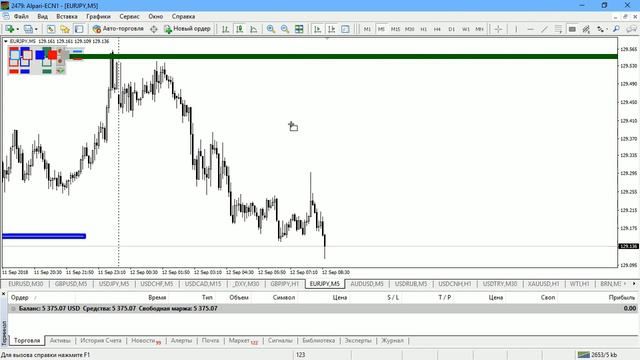The width and height of the screenshot is (640, 360).
Task: Toggle chart shift from right border
Action: point(331,29)
